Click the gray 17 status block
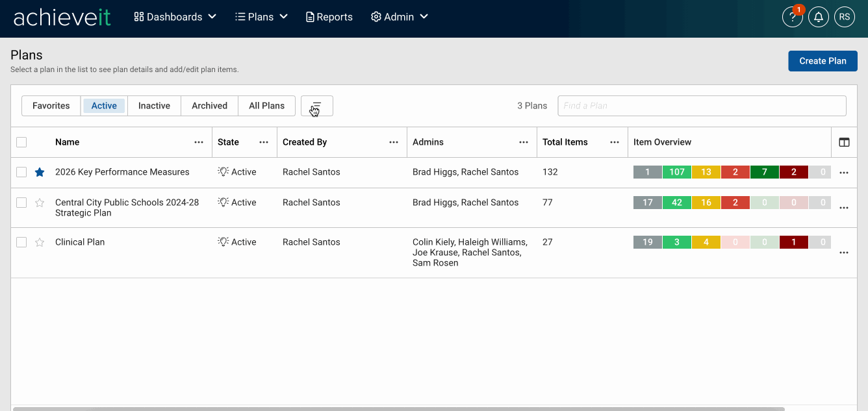Image resolution: width=868 pixels, height=411 pixels. pyautogui.click(x=648, y=203)
